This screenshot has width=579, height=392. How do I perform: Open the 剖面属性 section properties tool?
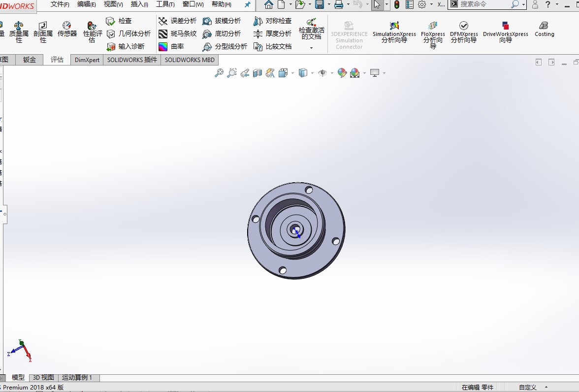(x=43, y=32)
